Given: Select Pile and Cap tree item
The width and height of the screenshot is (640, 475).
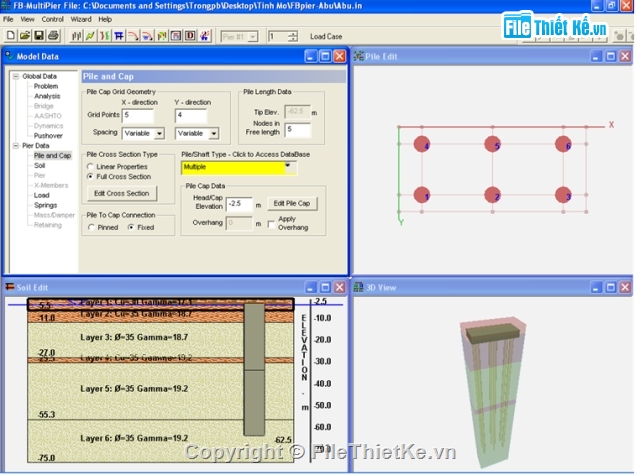Looking at the screenshot, I should (52, 155).
